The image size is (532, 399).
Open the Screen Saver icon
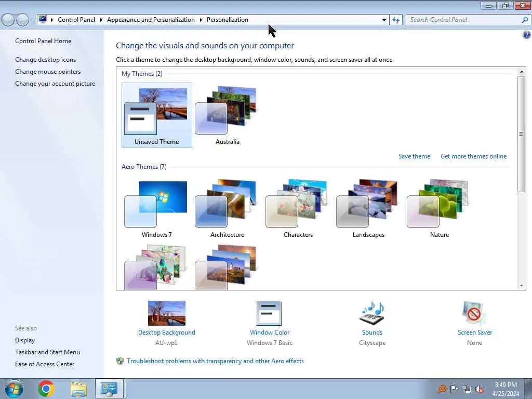coord(474,313)
